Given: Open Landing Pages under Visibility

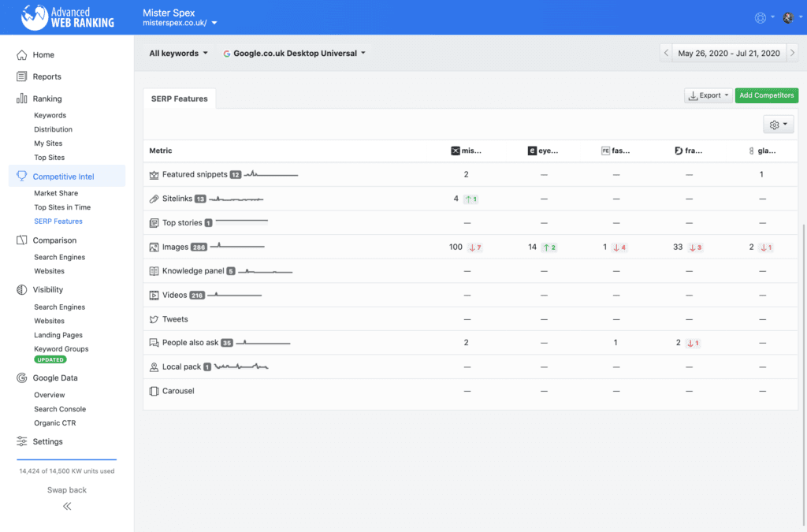Looking at the screenshot, I should 58,335.
